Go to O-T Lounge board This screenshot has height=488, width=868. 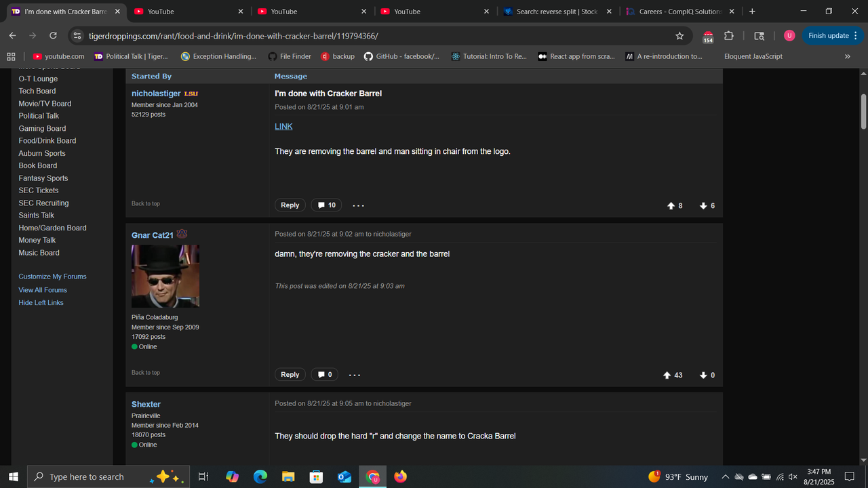(x=38, y=79)
